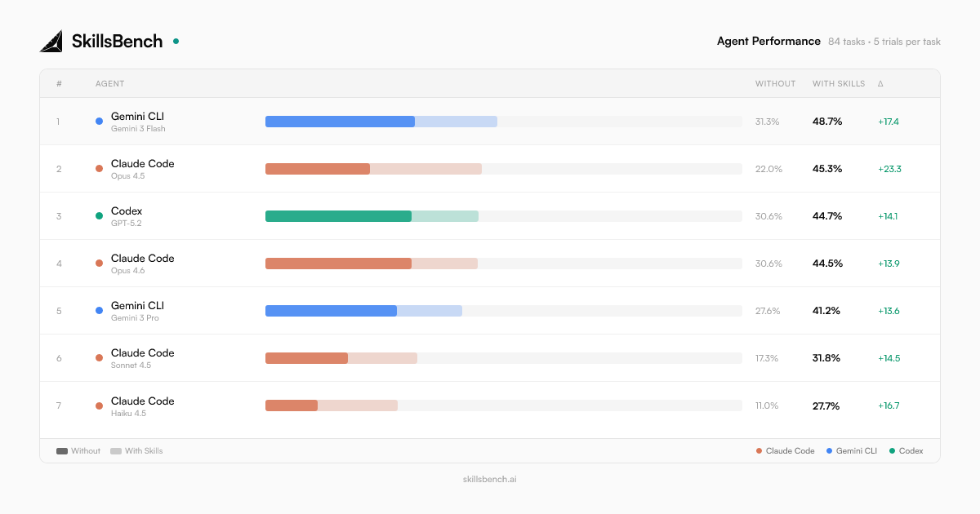Click Codex's green progress bar
The width and height of the screenshot is (980, 514).
[x=338, y=215]
